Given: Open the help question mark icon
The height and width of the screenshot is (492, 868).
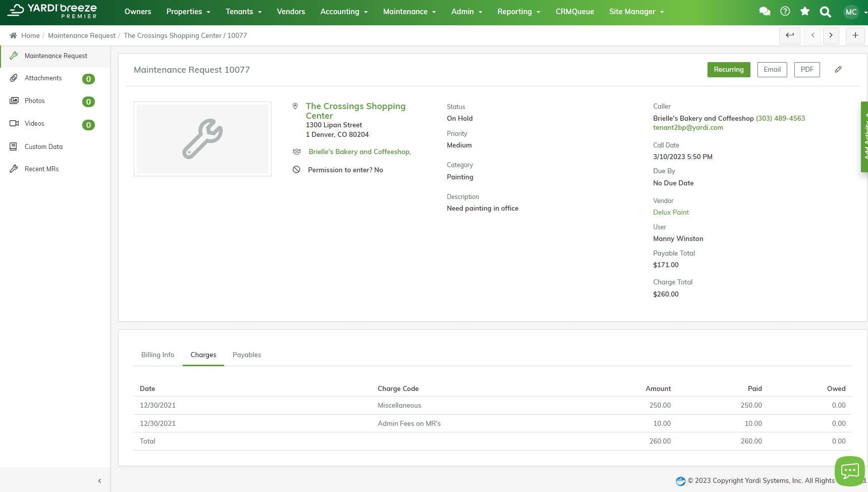Looking at the screenshot, I should (x=785, y=11).
